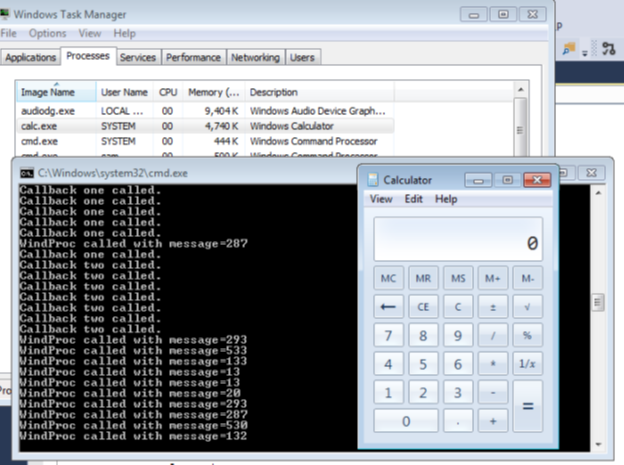Open the Performance tab
The height and width of the screenshot is (465, 624).
click(x=193, y=58)
